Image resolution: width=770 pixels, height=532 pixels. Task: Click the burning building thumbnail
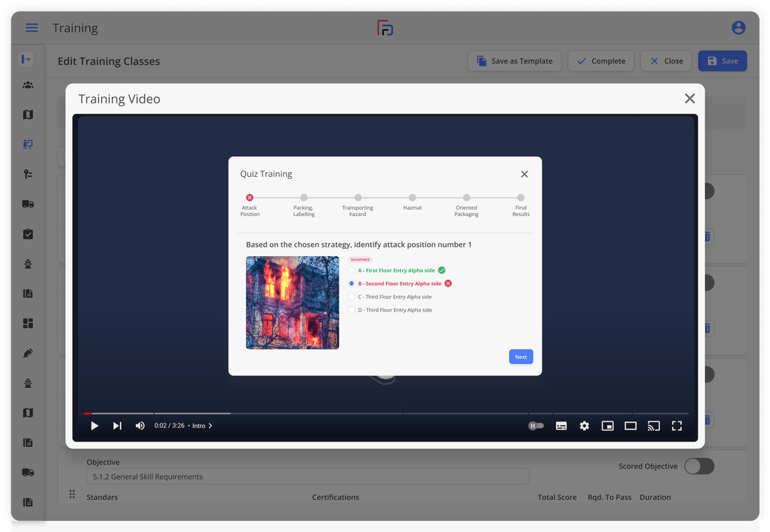(292, 302)
